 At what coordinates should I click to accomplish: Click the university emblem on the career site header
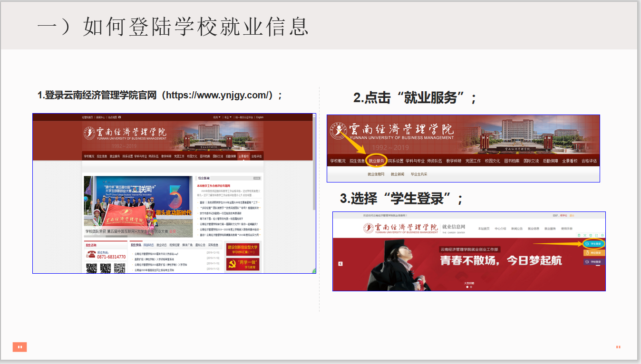[369, 228]
